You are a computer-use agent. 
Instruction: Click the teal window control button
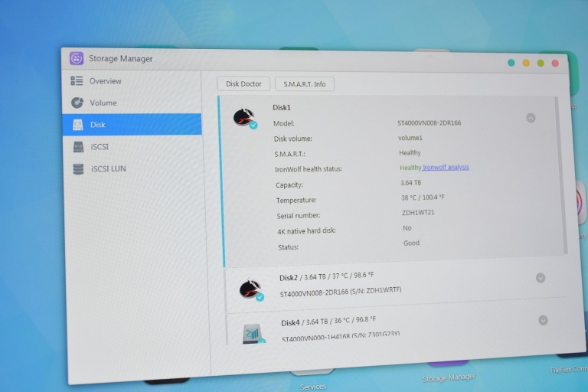pos(511,63)
